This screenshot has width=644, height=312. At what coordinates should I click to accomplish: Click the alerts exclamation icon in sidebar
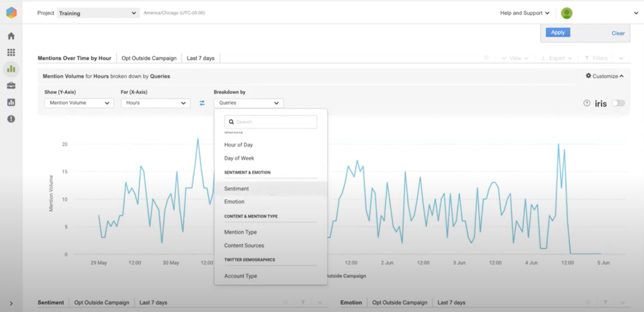coord(10,119)
